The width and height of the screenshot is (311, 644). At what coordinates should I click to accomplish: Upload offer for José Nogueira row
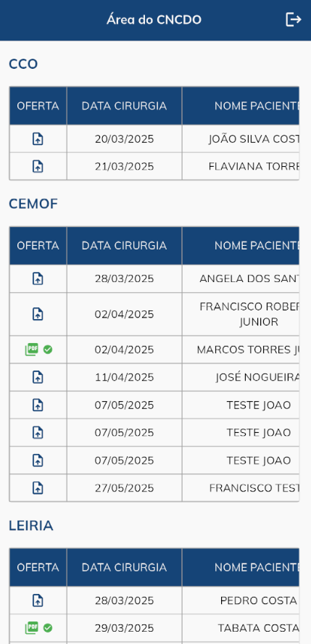(x=38, y=377)
